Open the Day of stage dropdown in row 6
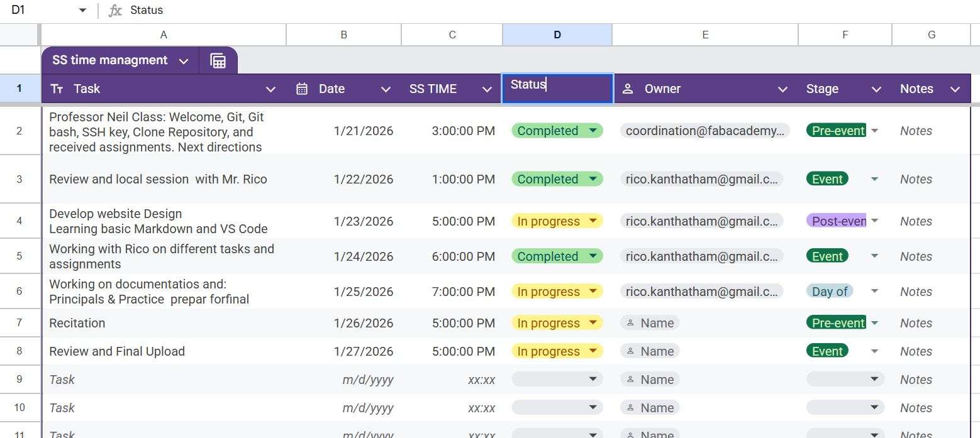This screenshot has height=438, width=980. coord(874,291)
